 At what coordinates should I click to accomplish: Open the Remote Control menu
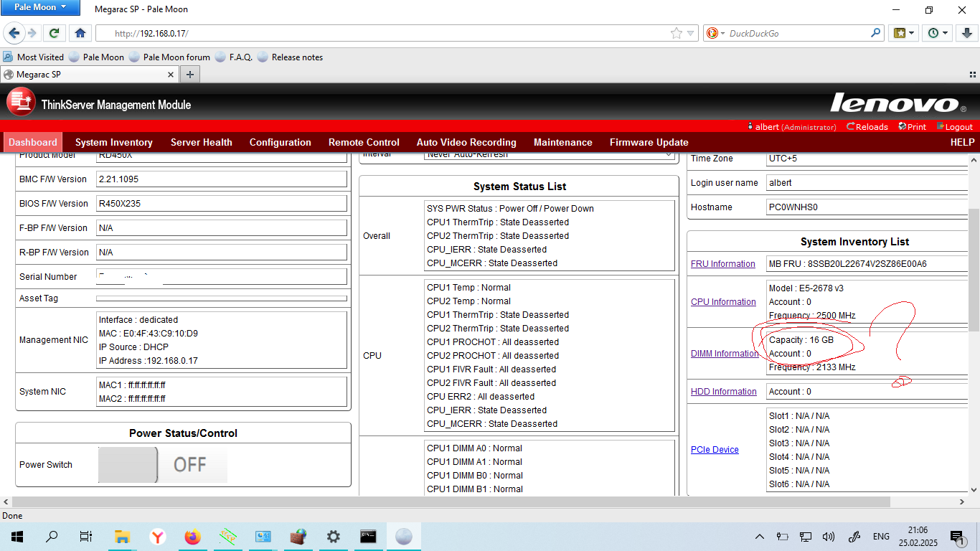click(x=364, y=142)
